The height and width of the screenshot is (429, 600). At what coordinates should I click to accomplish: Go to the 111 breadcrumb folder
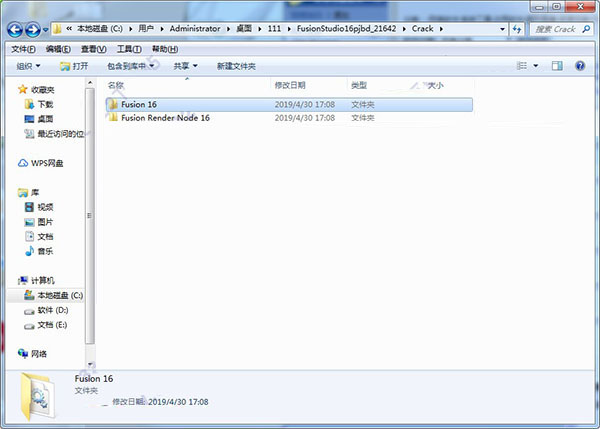point(274,29)
